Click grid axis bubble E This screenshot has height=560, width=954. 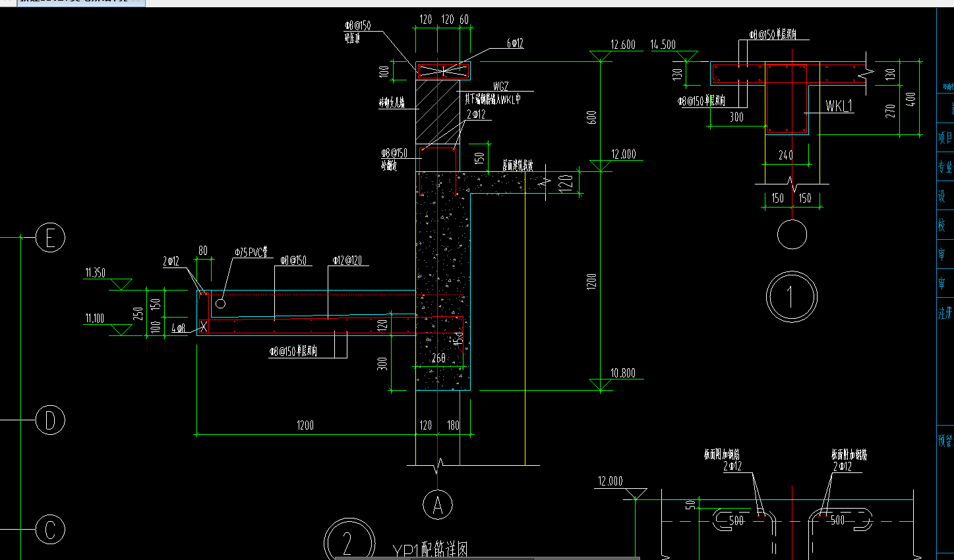pos(50,237)
